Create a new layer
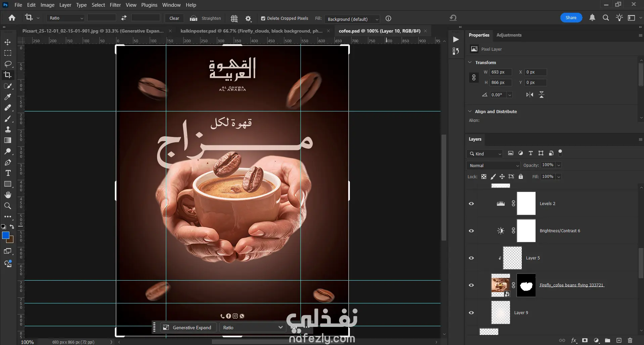The height and width of the screenshot is (345, 644). (x=619, y=340)
